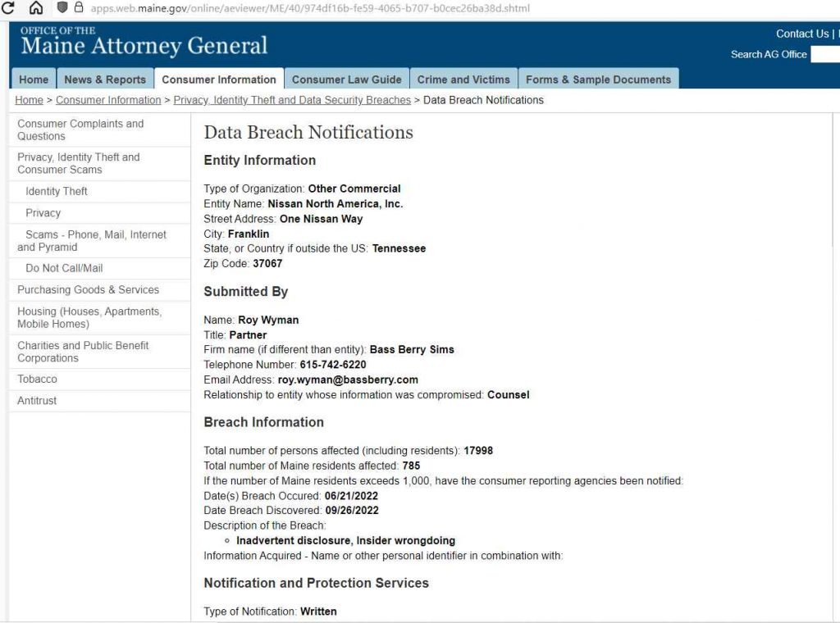Click the shield tracking protection icon

point(62,7)
